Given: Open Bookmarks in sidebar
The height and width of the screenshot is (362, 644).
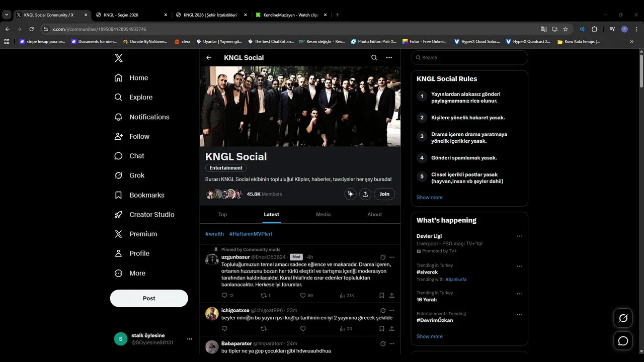Looking at the screenshot, I should click(139, 195).
